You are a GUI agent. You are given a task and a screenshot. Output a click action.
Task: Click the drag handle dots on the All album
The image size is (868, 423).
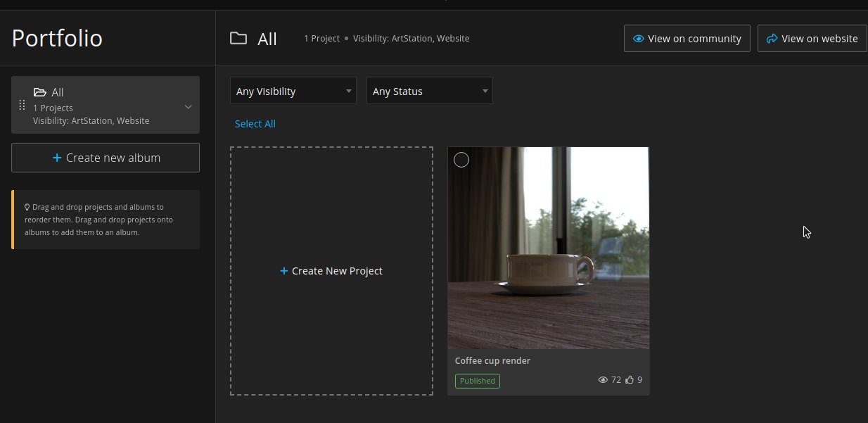coord(22,106)
